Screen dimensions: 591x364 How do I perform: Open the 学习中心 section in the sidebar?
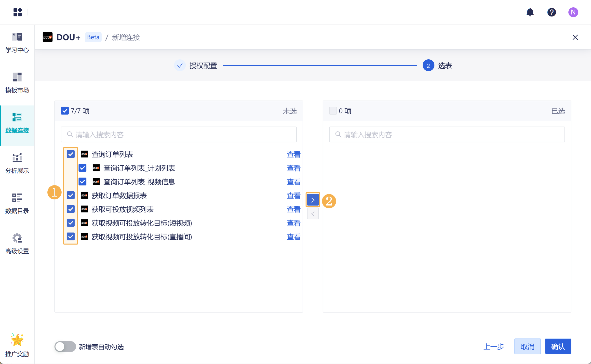pyautogui.click(x=17, y=43)
